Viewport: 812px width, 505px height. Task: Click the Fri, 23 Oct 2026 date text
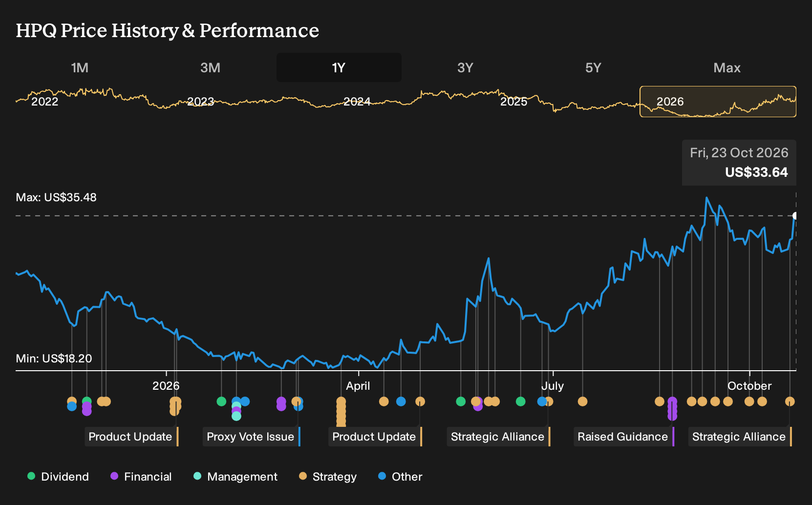point(739,153)
